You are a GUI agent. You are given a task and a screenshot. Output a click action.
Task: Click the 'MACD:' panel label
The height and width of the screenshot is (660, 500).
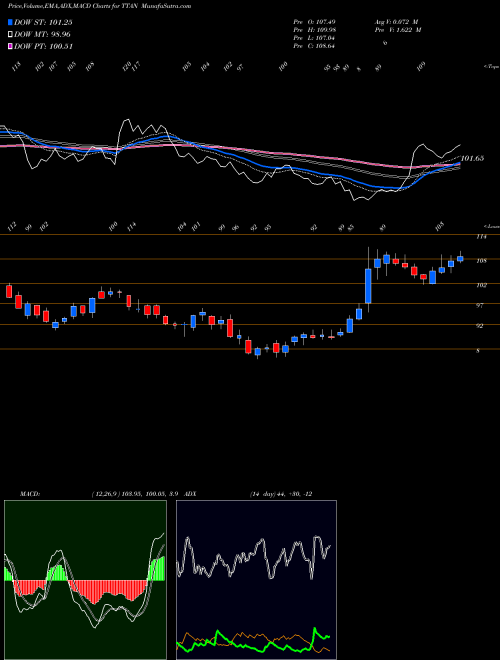tap(29, 494)
